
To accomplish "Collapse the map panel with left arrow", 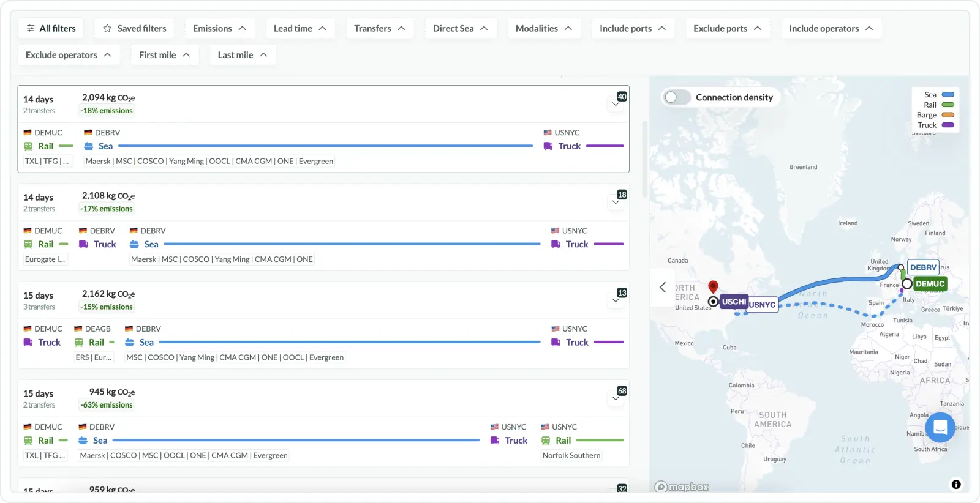I will point(662,287).
